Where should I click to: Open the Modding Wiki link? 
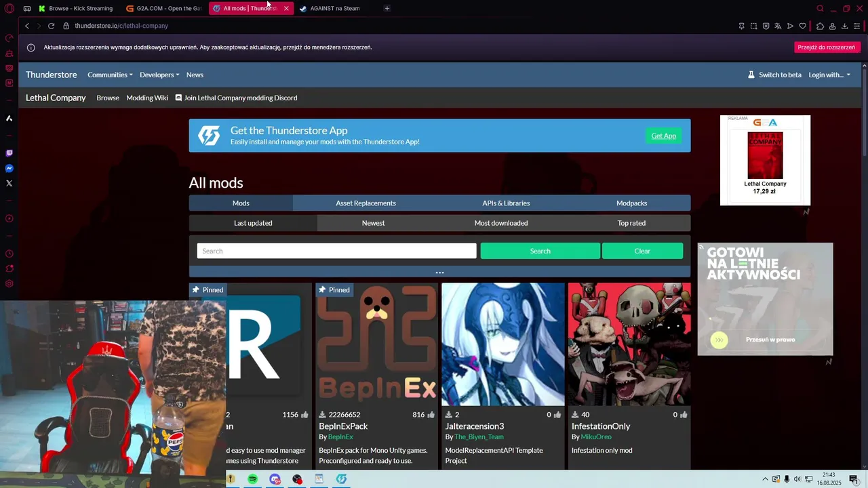pyautogui.click(x=147, y=98)
